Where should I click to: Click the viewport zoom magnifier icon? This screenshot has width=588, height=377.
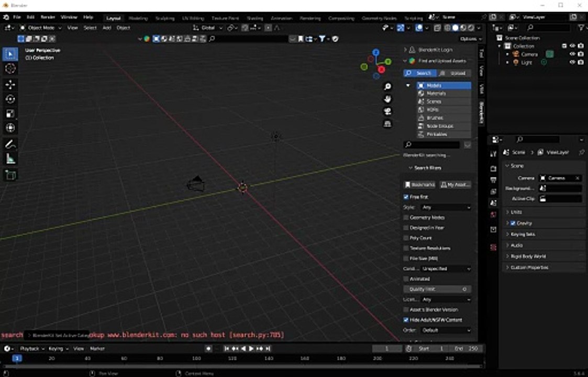point(387,86)
